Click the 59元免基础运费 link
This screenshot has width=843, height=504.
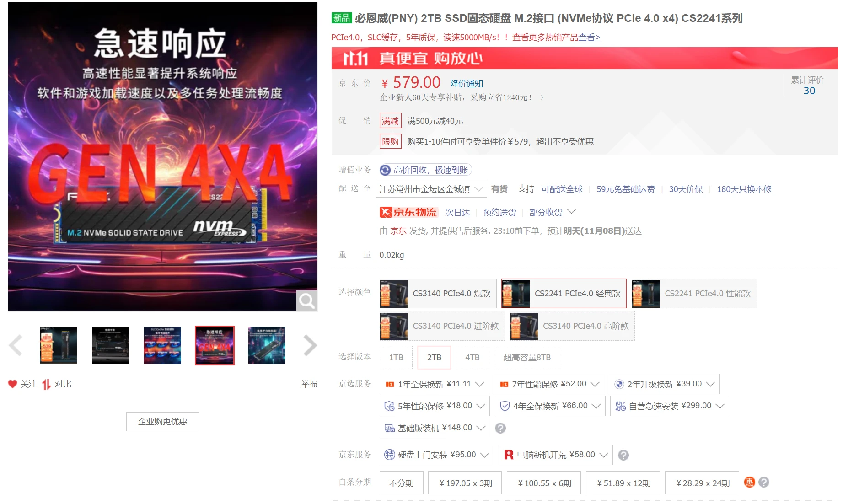point(626,189)
